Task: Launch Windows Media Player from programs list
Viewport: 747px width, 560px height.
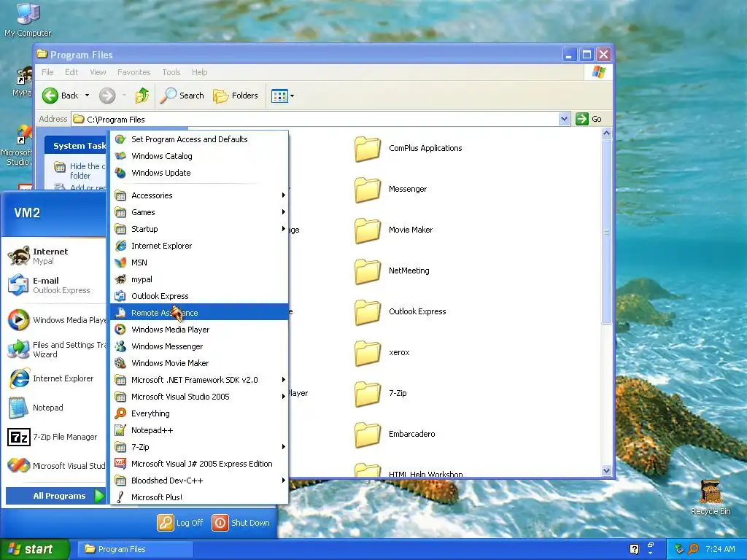Action: coord(199,330)
